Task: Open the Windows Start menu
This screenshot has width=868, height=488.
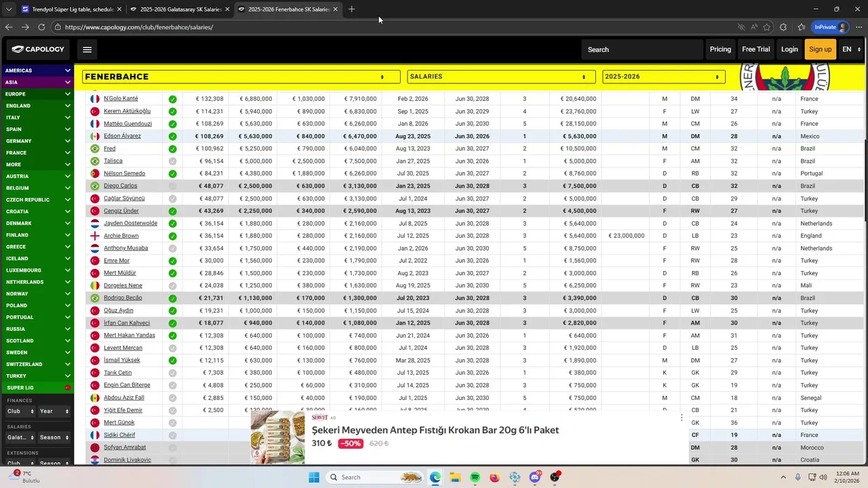Action: 313,477
